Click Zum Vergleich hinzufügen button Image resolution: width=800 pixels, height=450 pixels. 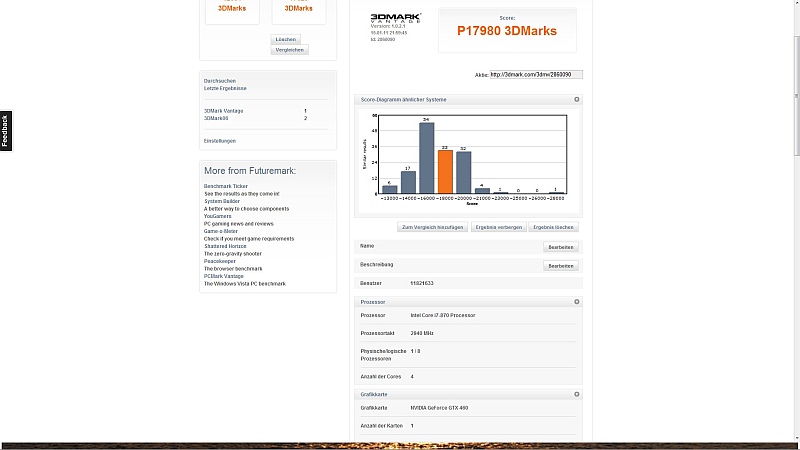pyautogui.click(x=433, y=227)
